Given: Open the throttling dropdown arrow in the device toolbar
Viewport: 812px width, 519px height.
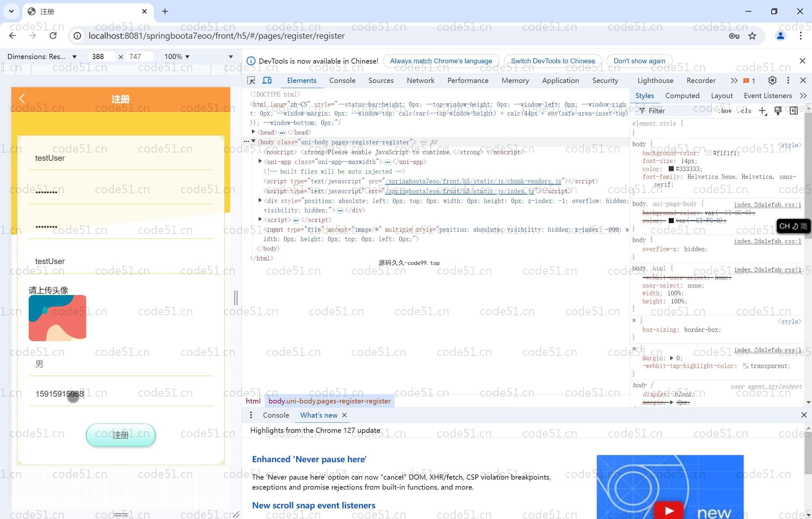Looking at the screenshot, I should [x=231, y=57].
